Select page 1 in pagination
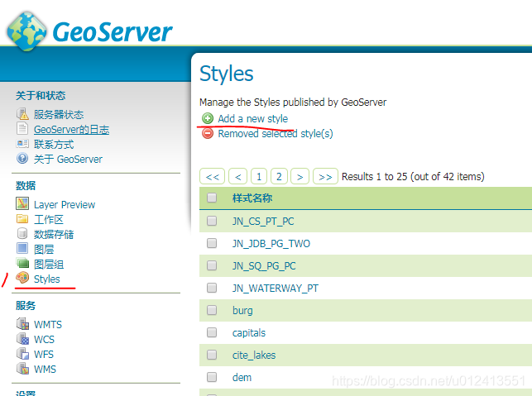Image resolution: width=532 pixels, height=396 pixels. [x=259, y=176]
